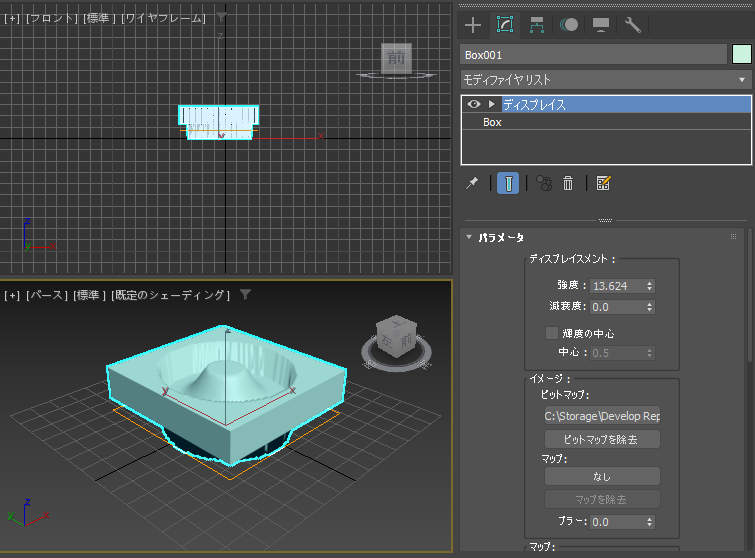Click the command panel vertical scrollbar
Screen dimensions: 755x558
click(750, 294)
